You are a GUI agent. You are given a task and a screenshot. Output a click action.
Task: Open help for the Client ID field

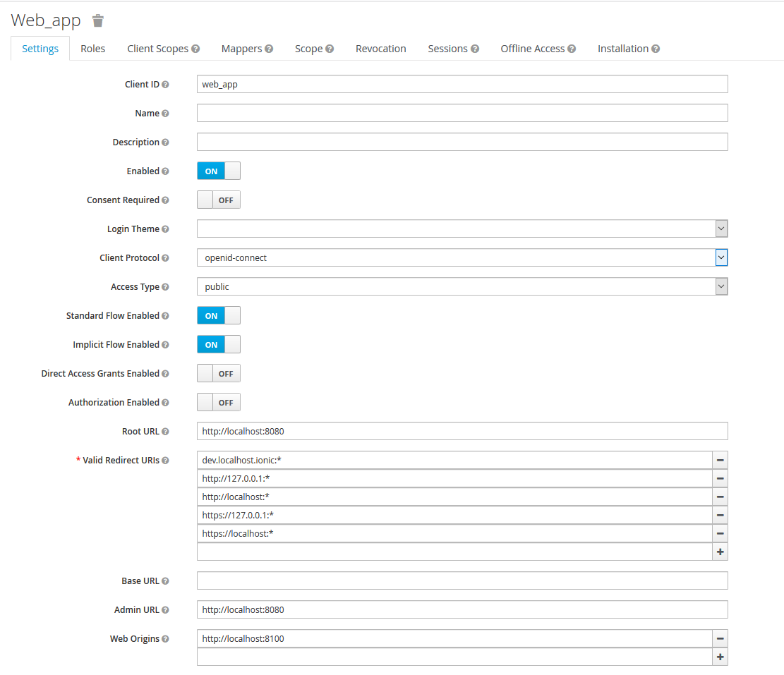point(167,84)
